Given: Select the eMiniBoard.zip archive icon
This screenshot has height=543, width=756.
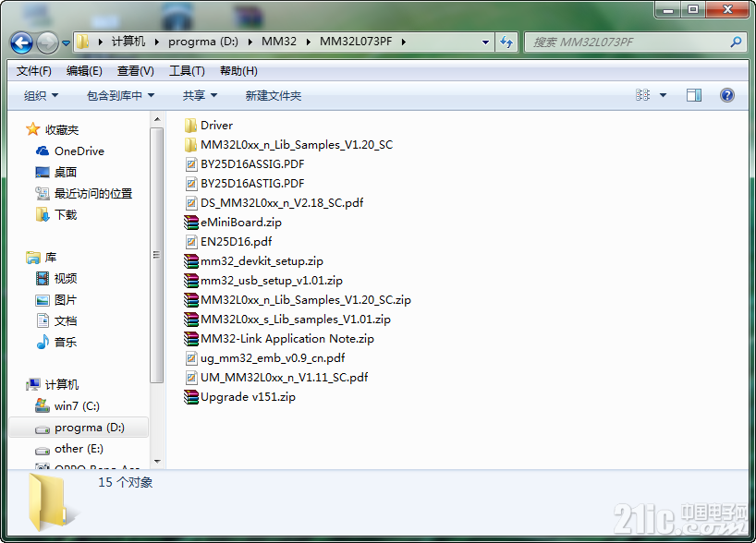Looking at the screenshot, I should [x=191, y=223].
